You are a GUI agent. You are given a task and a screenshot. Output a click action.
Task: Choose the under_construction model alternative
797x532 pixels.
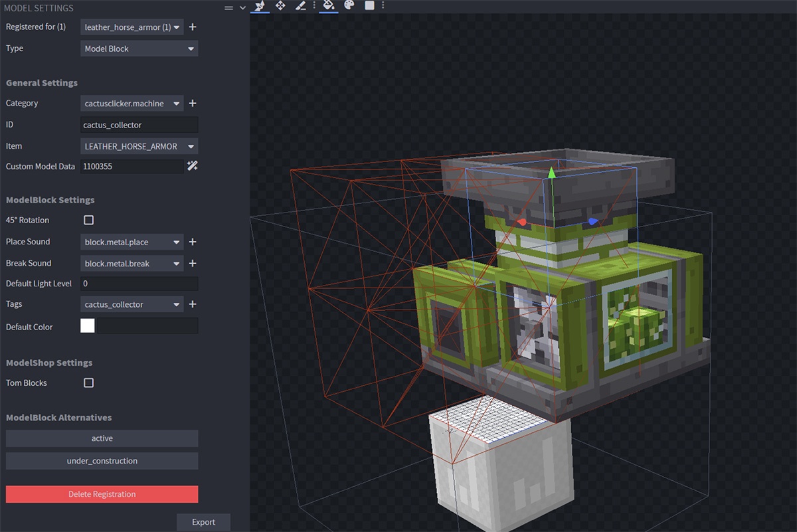pyautogui.click(x=102, y=460)
